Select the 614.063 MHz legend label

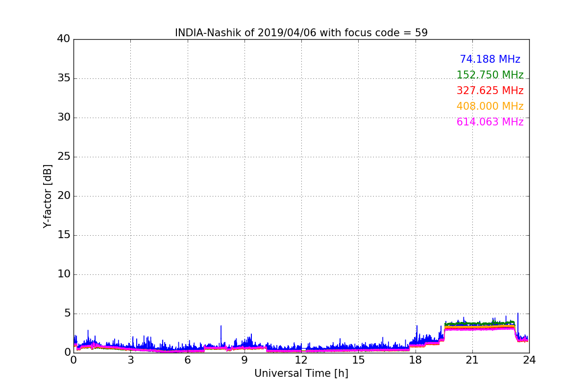click(490, 122)
